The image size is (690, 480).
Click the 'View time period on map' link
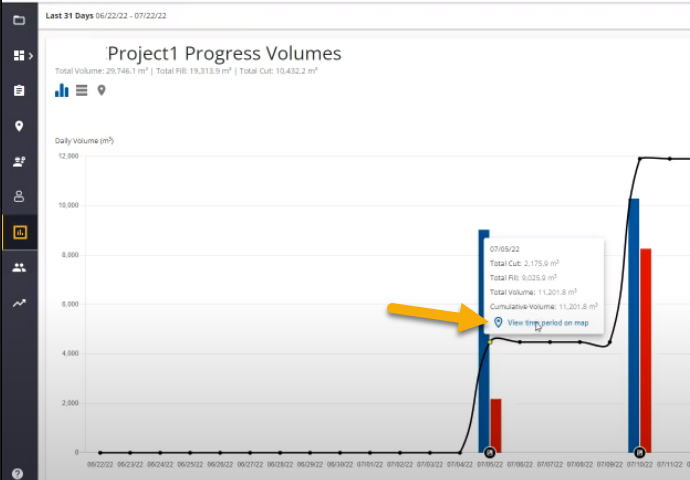547,323
